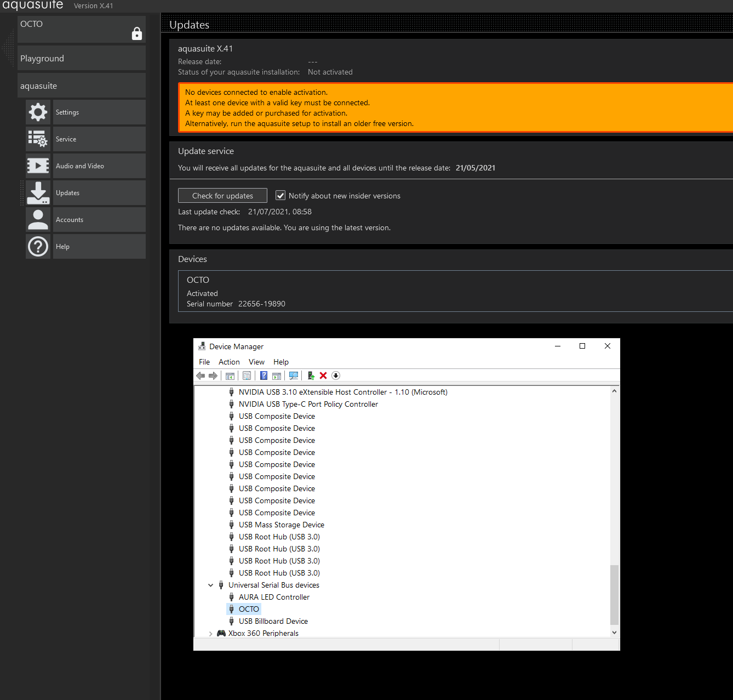
Task: Click the OCTO lock icon
Action: 137,34
